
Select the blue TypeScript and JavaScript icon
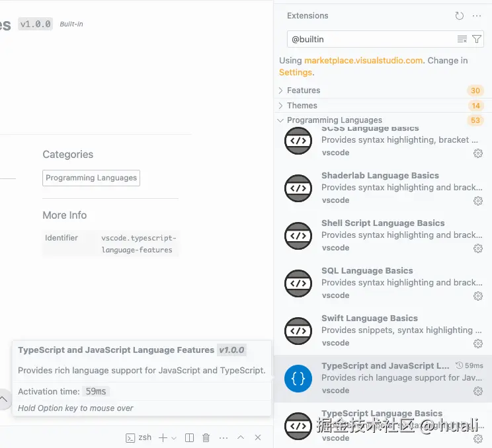point(298,379)
